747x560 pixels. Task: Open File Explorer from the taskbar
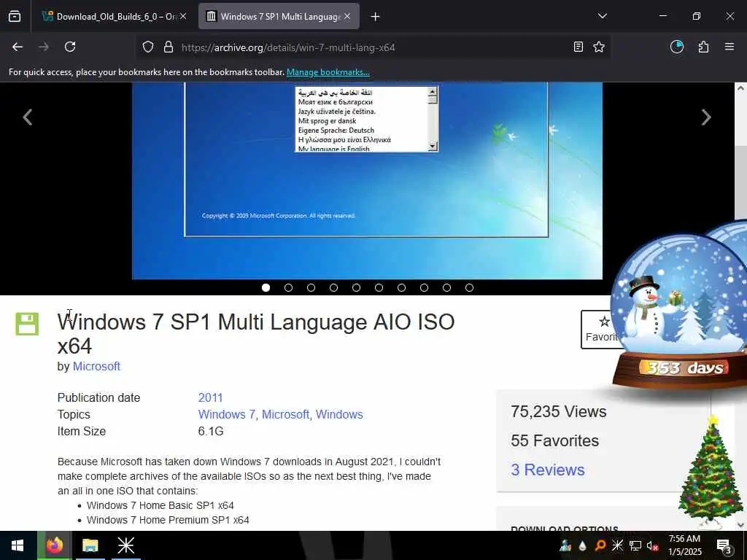(90, 545)
